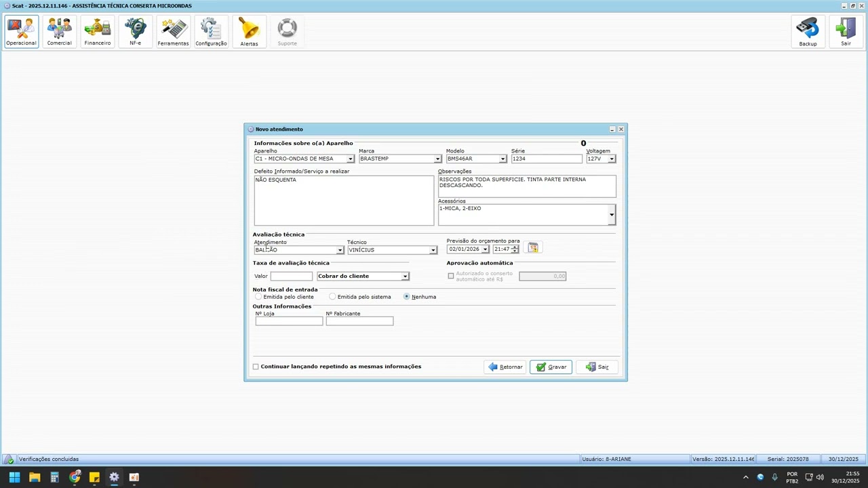Open Windows Start menu
This screenshot has width=868, height=488.
click(14, 477)
